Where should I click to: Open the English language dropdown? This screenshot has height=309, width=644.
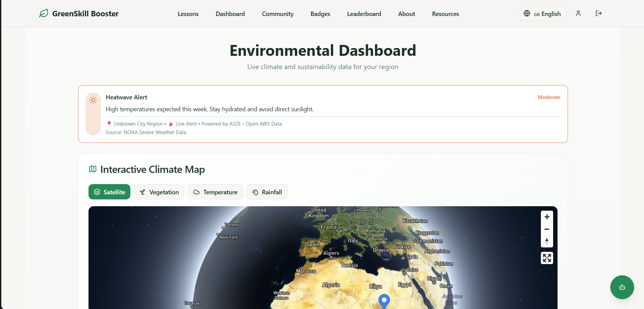click(x=542, y=14)
